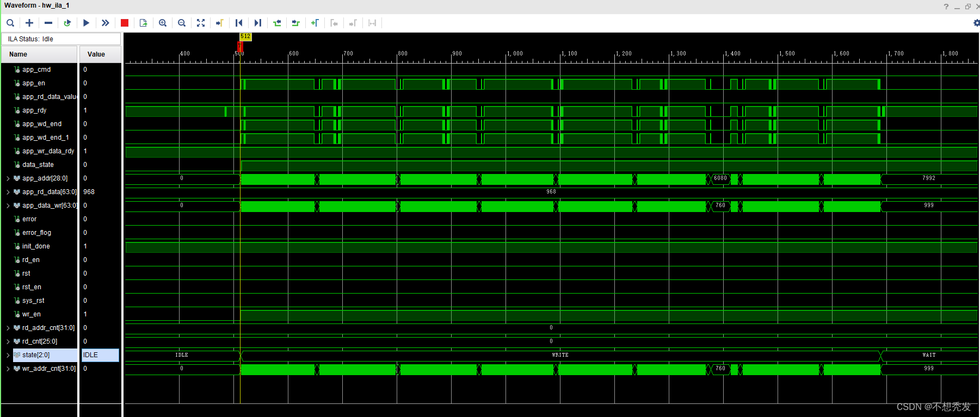980x417 pixels.
Task: Select the data_state signal
Action: [38, 165]
